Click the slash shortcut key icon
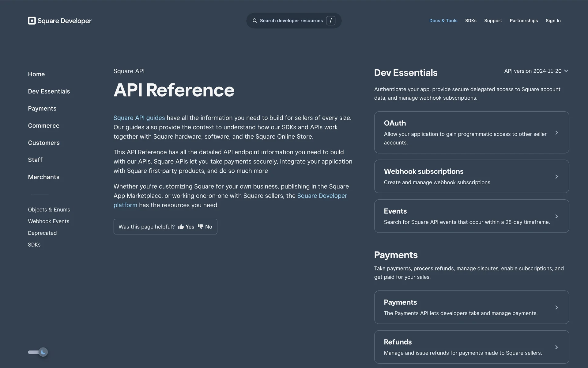This screenshot has height=368, width=588. tap(330, 21)
